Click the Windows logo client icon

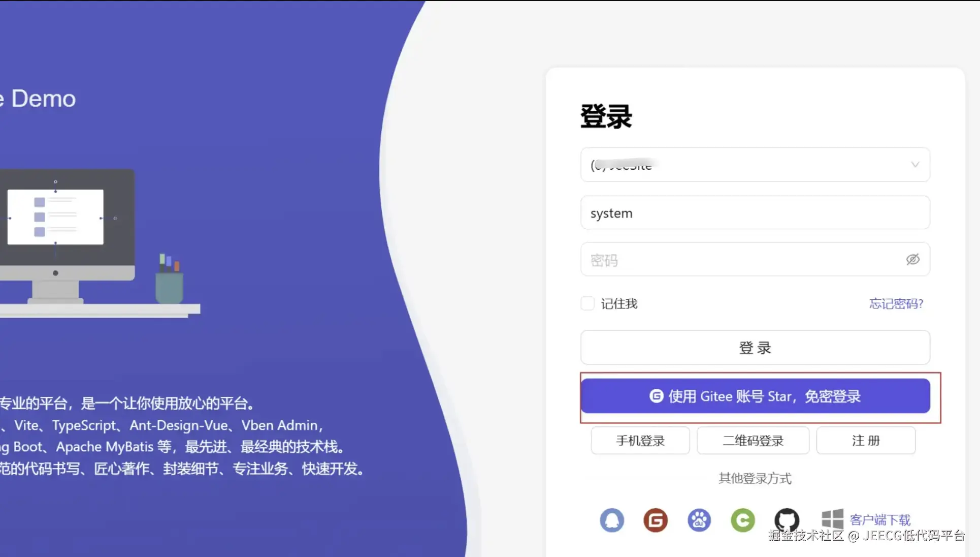click(x=832, y=519)
